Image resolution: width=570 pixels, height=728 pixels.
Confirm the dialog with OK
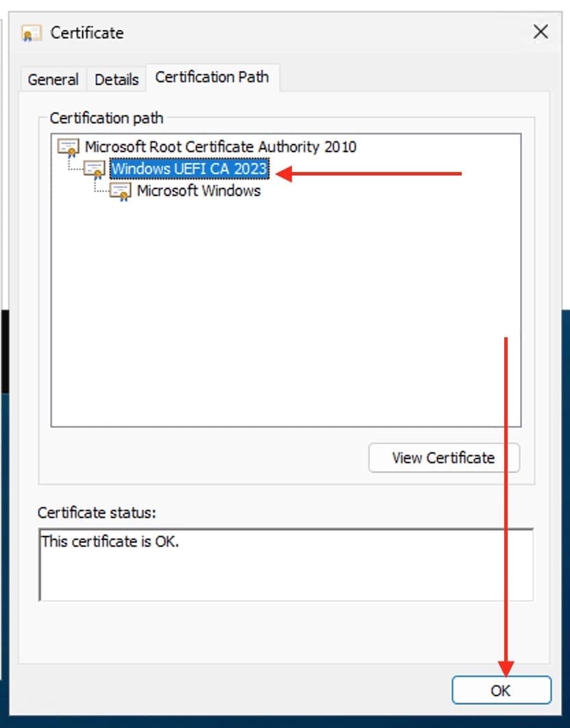(501, 690)
